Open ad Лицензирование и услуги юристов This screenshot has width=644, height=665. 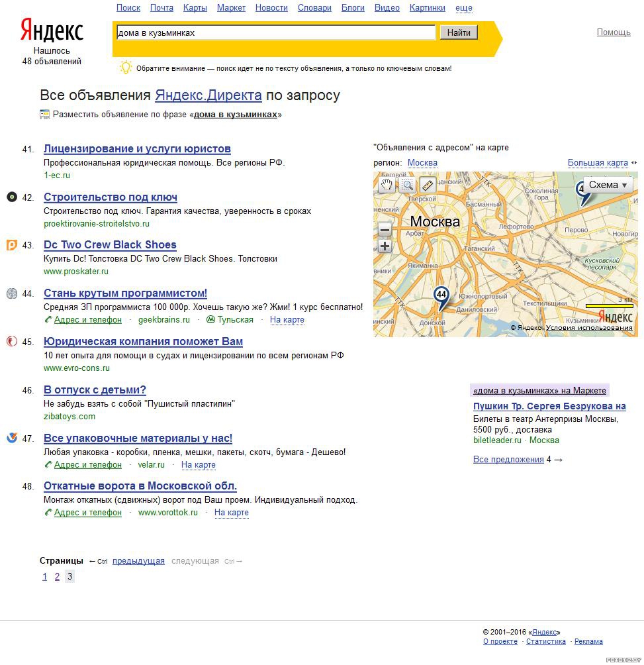click(x=137, y=148)
